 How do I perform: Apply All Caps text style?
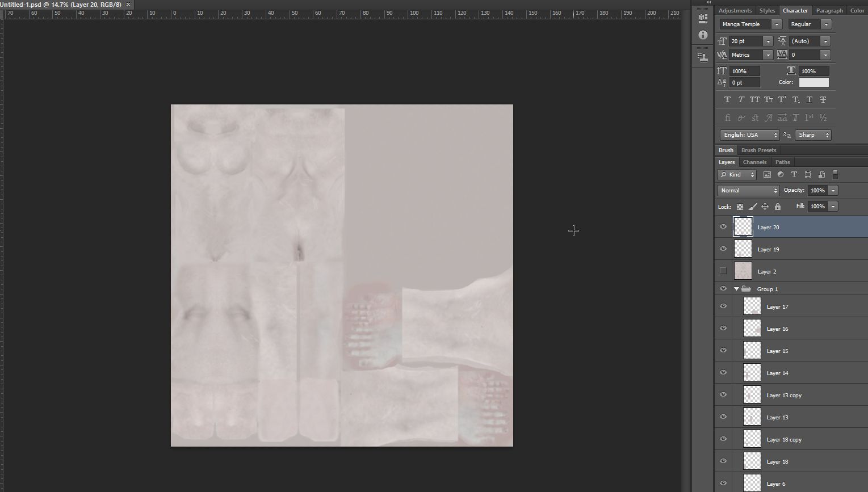[x=754, y=100]
